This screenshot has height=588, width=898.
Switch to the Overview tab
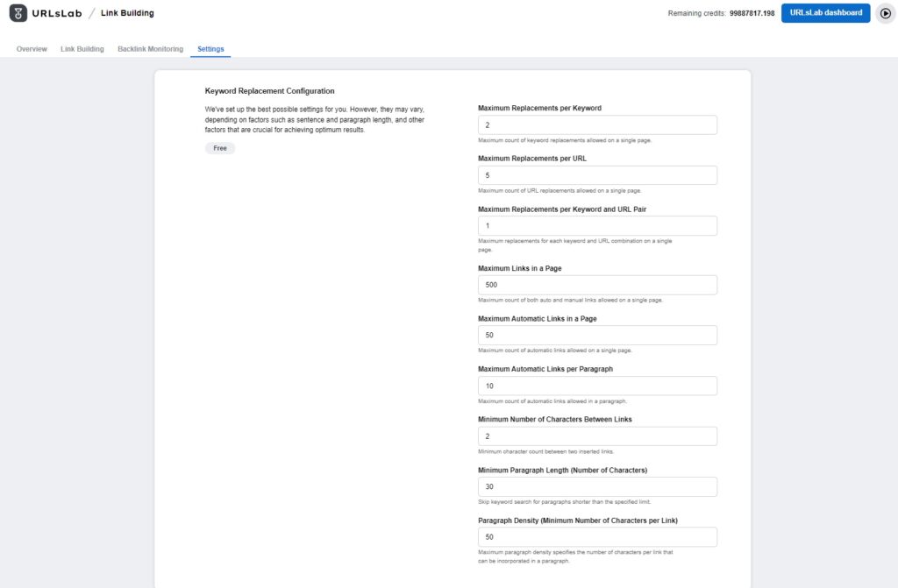coord(32,49)
